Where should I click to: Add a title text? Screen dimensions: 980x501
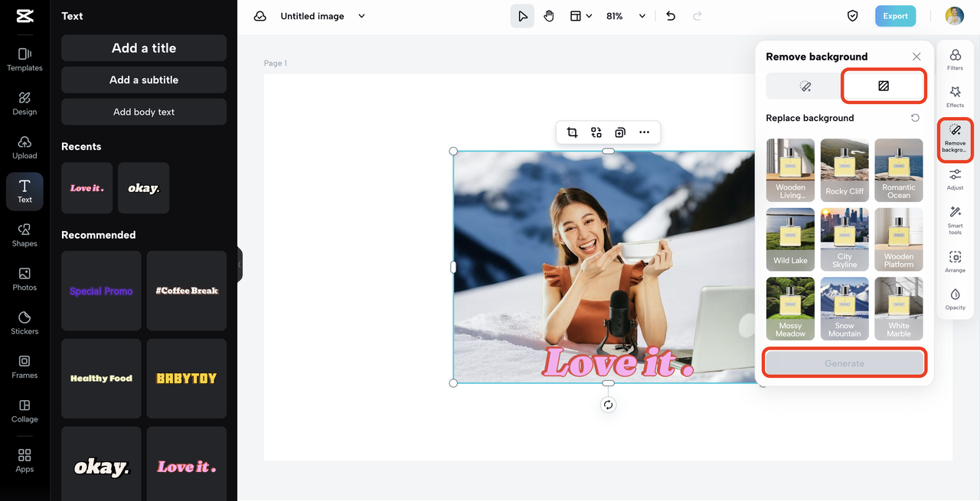coord(144,47)
